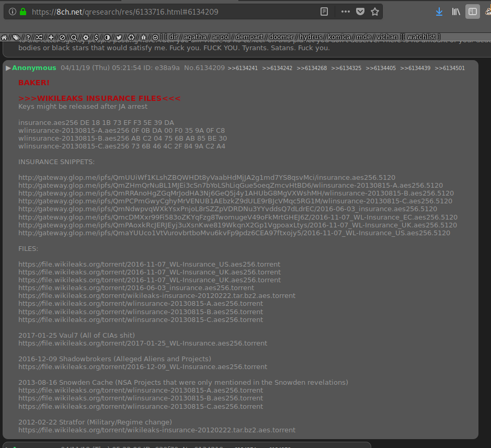This screenshot has width=491, height=448.
Task: Open the Downloads arrow icon
Action: (x=439, y=12)
